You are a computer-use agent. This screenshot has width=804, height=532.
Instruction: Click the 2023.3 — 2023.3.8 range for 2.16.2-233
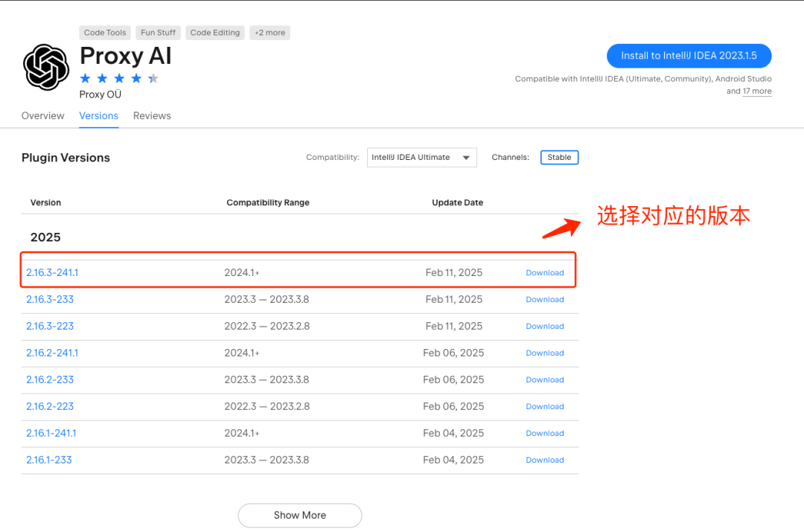tap(267, 379)
